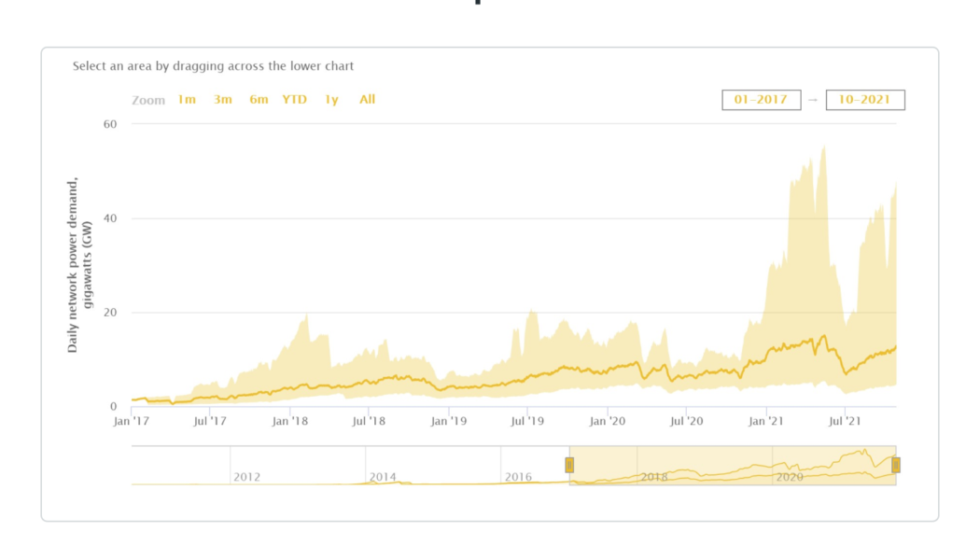Image resolution: width=980 pixels, height=560 pixels.
Task: Show all data with the All preset
Action: [x=366, y=99]
